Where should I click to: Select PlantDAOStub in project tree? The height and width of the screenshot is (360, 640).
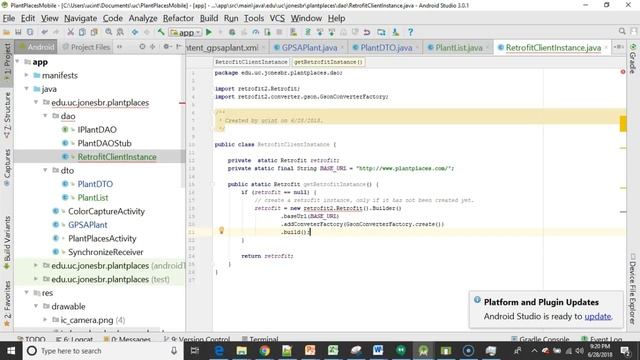(104, 143)
